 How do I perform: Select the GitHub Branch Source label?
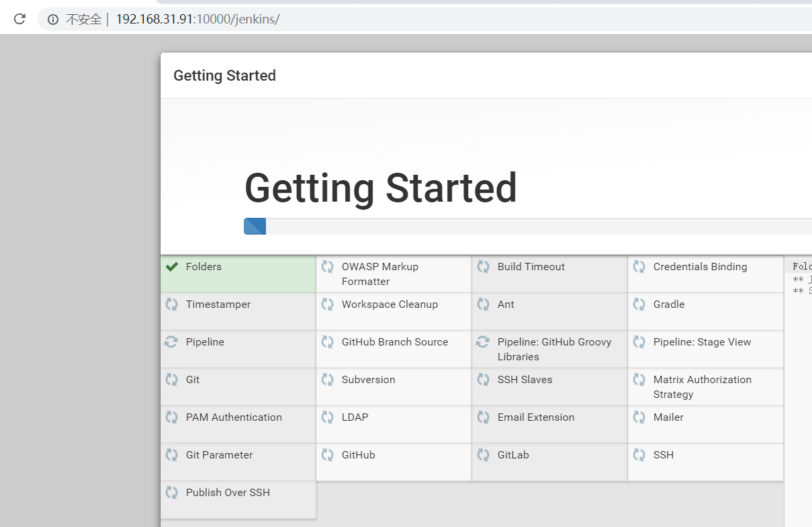[x=395, y=342]
